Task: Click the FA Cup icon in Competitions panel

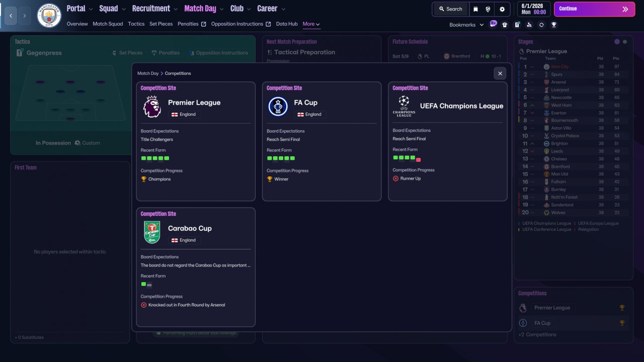Action: pos(523,323)
